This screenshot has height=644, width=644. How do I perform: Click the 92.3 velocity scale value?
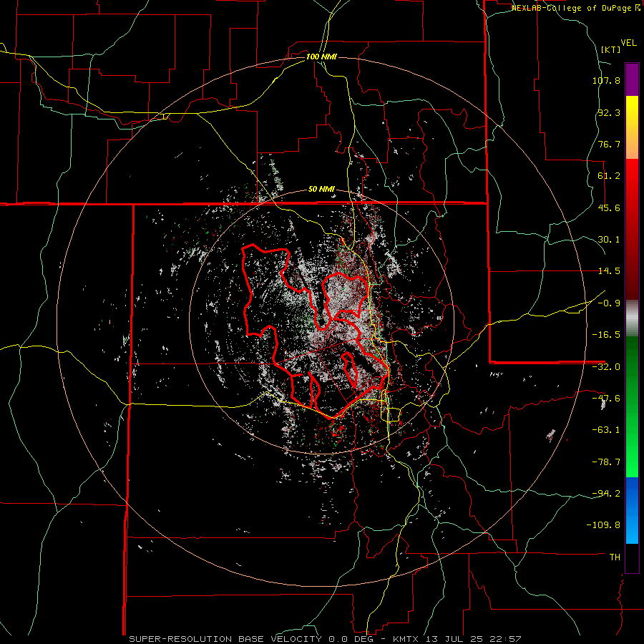point(609,112)
